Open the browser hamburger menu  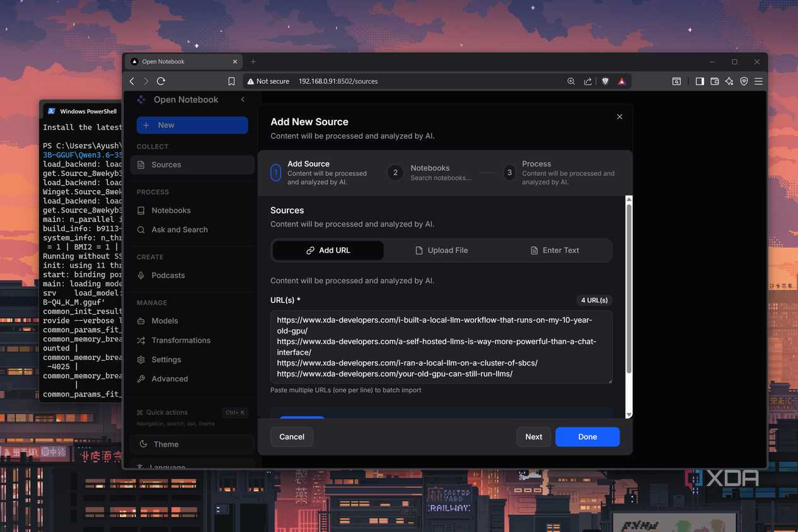tap(758, 81)
